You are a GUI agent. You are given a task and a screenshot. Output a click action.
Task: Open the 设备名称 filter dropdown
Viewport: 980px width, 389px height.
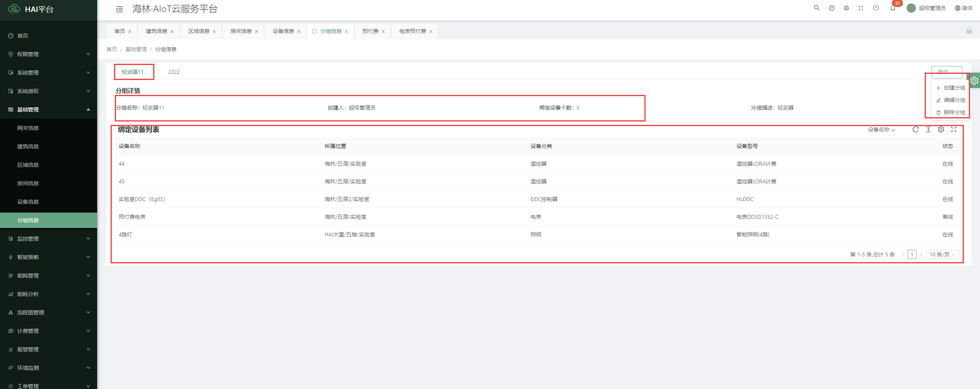(881, 130)
